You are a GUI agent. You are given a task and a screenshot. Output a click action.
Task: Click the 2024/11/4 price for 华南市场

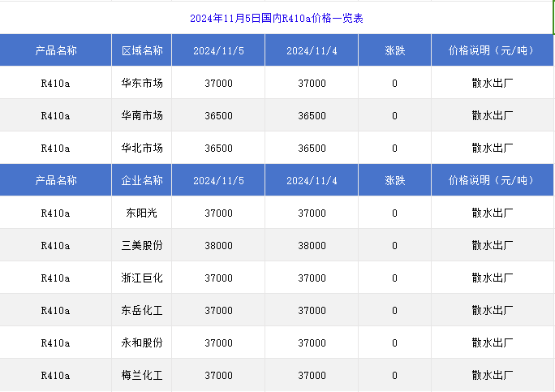(x=312, y=116)
